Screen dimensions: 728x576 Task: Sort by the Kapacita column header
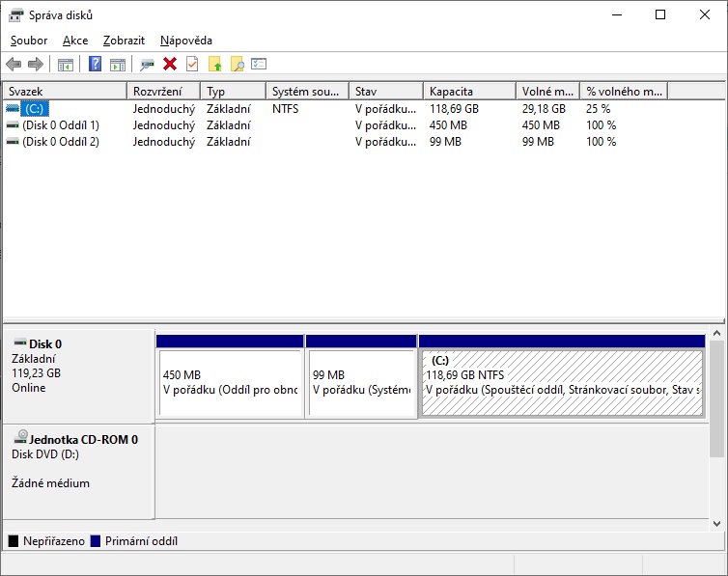(470, 92)
